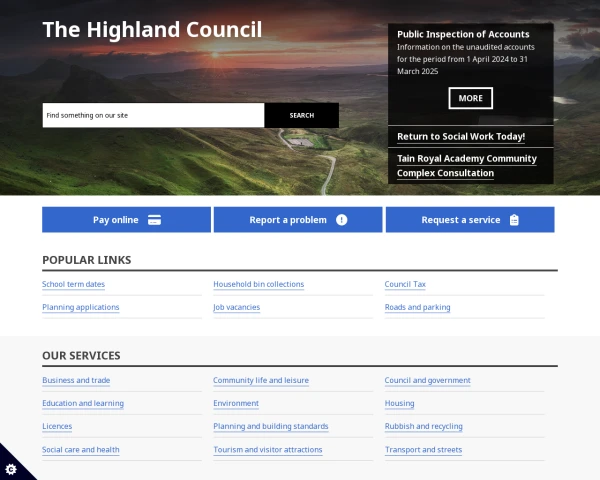Image resolution: width=600 pixels, height=480 pixels.
Task: Open Roads and parking link
Action: 417,307
